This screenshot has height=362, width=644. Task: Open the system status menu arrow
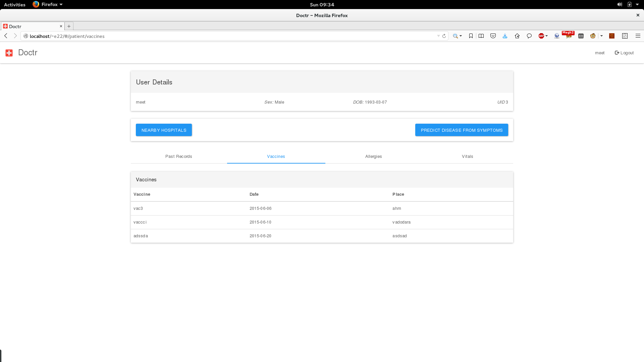pyautogui.click(x=637, y=4)
